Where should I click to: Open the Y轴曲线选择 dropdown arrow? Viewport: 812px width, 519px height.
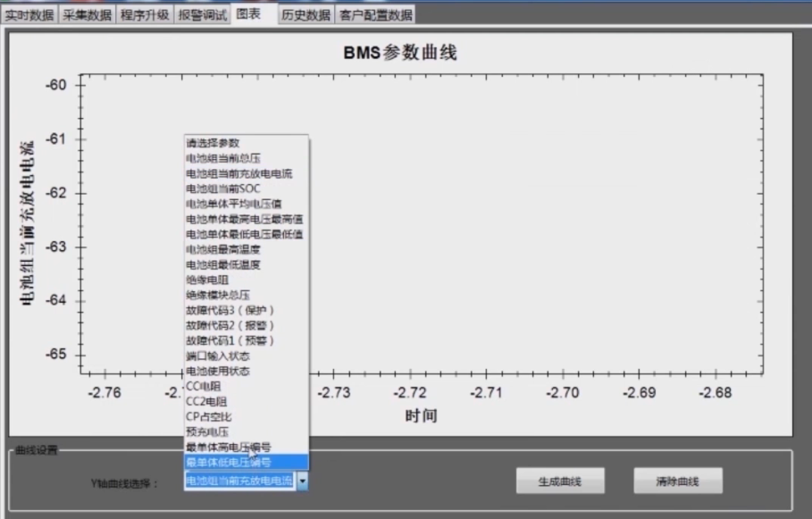(x=302, y=481)
